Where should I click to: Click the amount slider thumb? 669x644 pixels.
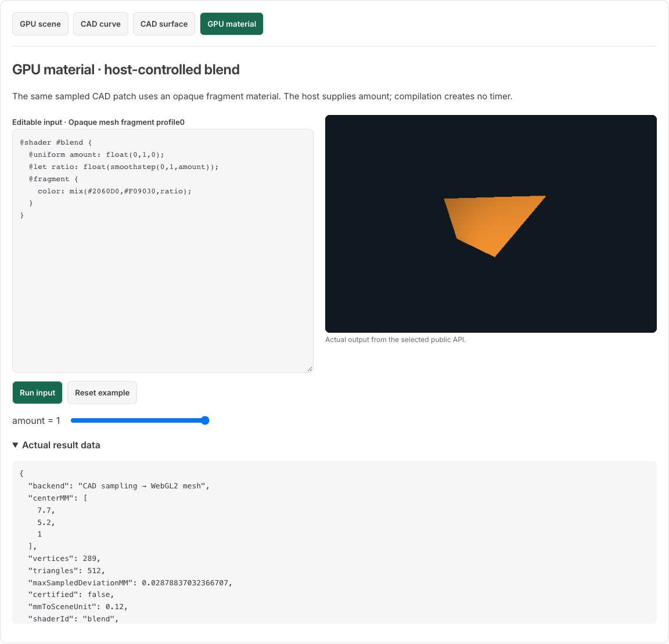click(205, 420)
